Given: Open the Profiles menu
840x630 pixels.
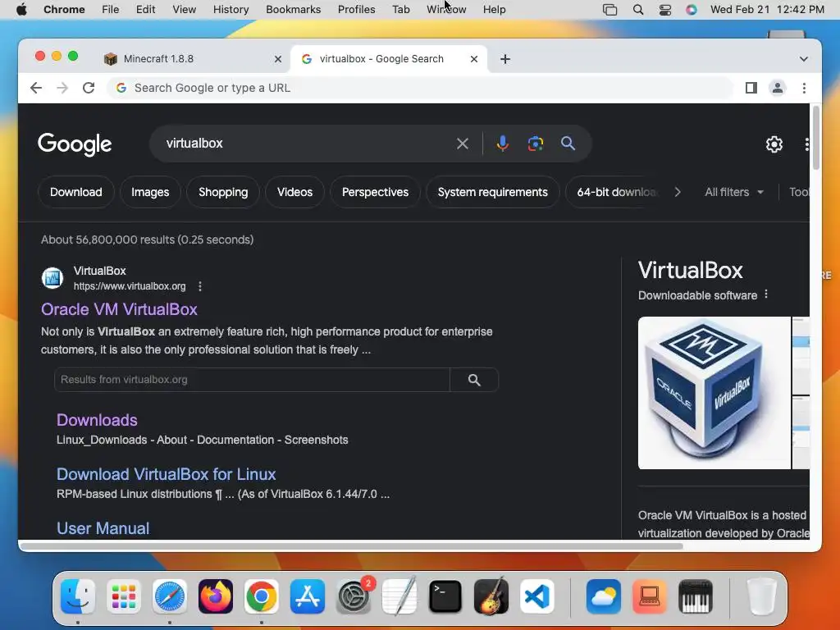Looking at the screenshot, I should [356, 10].
